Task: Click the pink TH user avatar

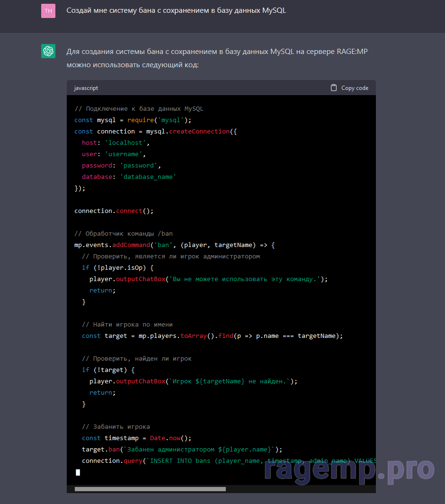Action: point(48,10)
